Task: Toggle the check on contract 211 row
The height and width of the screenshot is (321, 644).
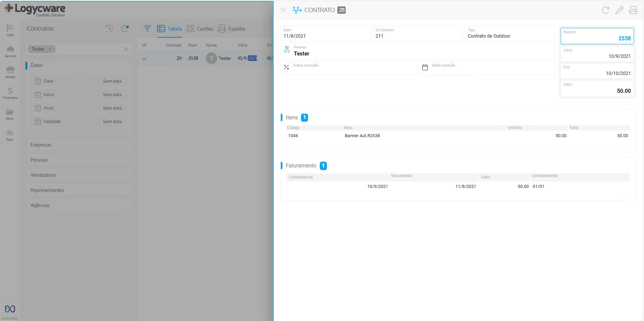Action: point(145,58)
